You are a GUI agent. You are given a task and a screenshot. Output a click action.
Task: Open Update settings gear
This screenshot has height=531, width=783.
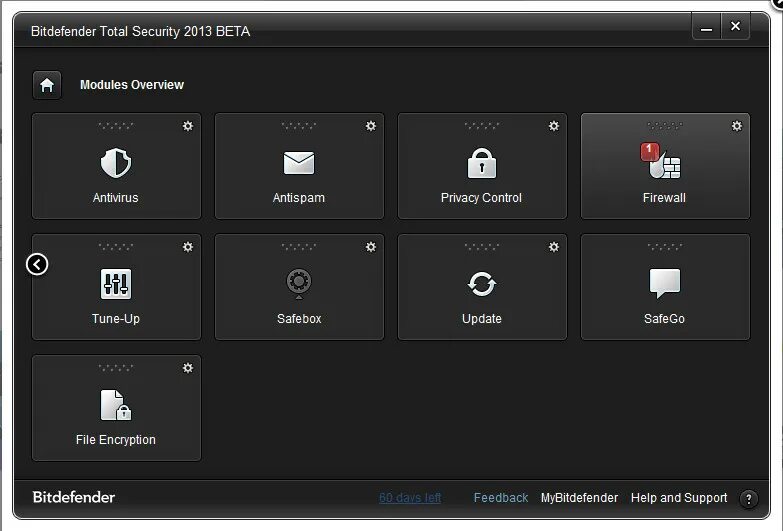(x=554, y=247)
